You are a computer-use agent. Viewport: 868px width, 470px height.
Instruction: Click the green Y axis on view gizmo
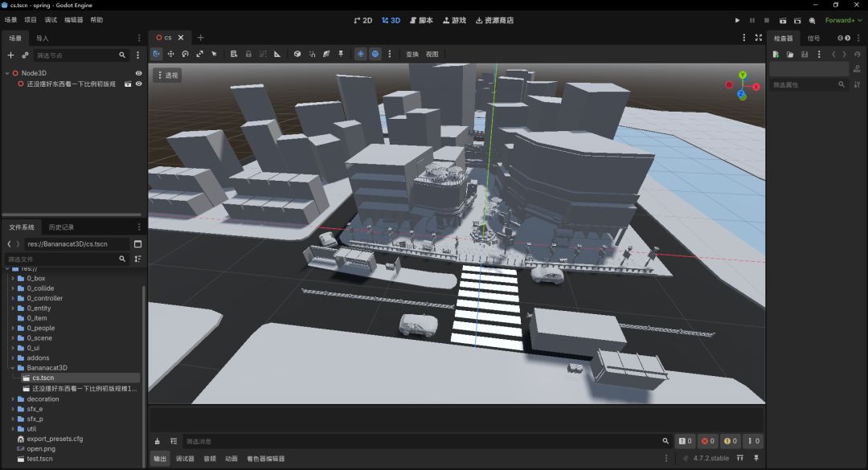tap(743, 76)
